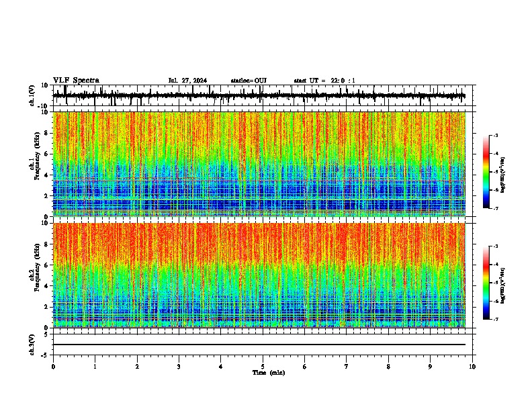Click the "-7" label on ch.1 colorbar
Screen dimensions: 532x411
496,208
